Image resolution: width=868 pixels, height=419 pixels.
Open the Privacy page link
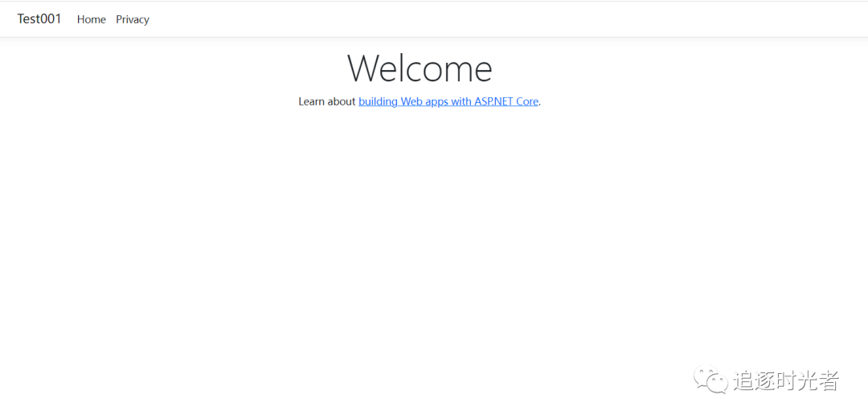click(133, 19)
